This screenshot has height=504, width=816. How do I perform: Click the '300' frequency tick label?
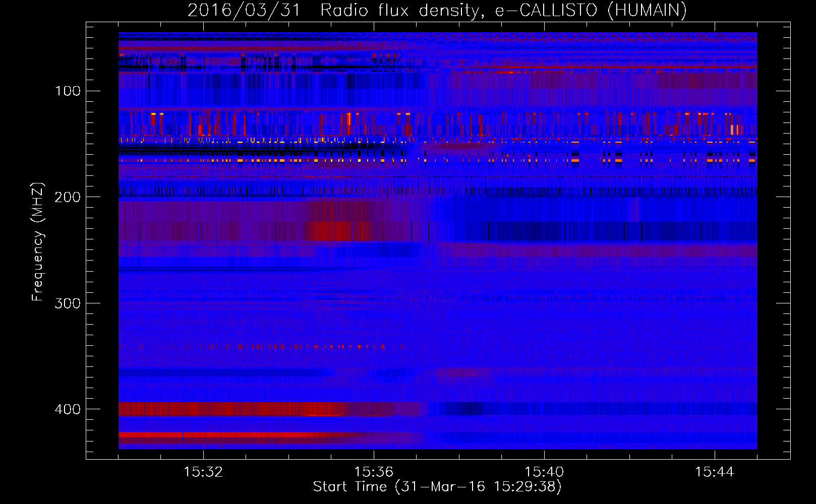click(68, 303)
